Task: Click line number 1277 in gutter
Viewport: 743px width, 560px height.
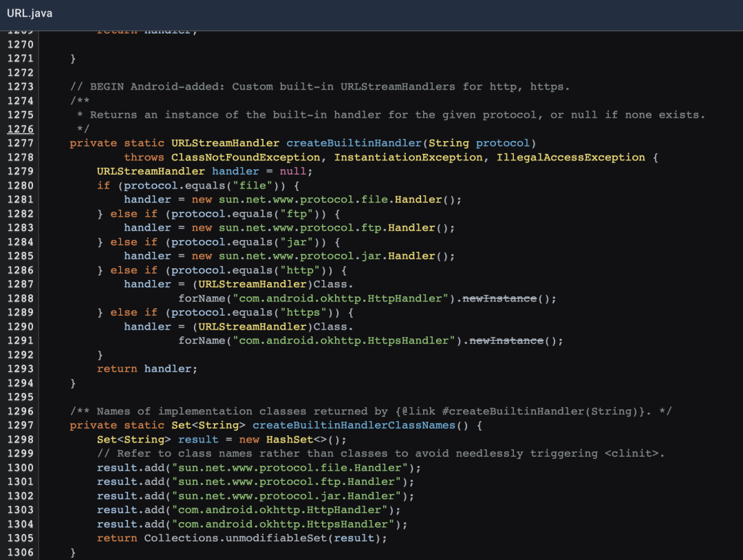Action: (21, 143)
